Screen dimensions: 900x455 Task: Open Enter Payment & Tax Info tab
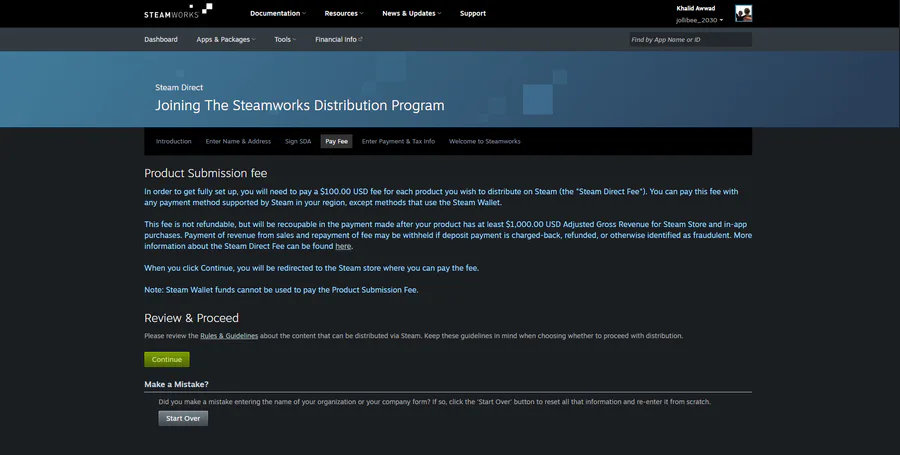pyautogui.click(x=398, y=141)
